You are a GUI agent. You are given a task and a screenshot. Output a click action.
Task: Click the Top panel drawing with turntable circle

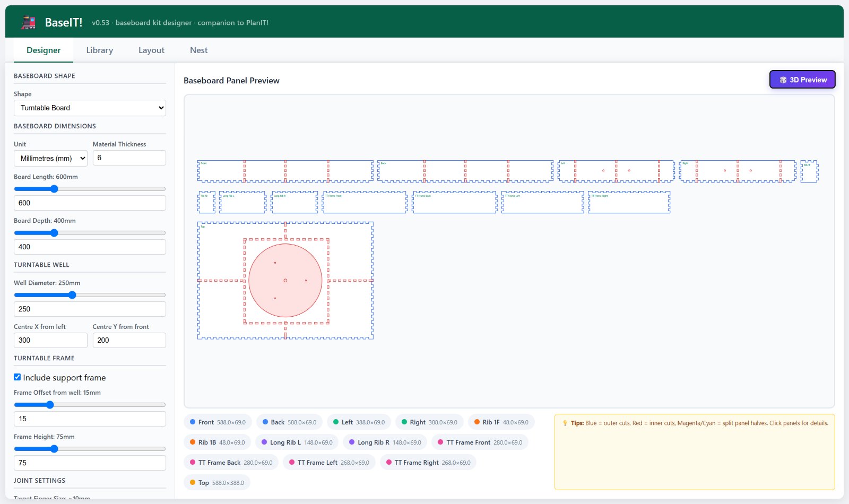(285, 281)
